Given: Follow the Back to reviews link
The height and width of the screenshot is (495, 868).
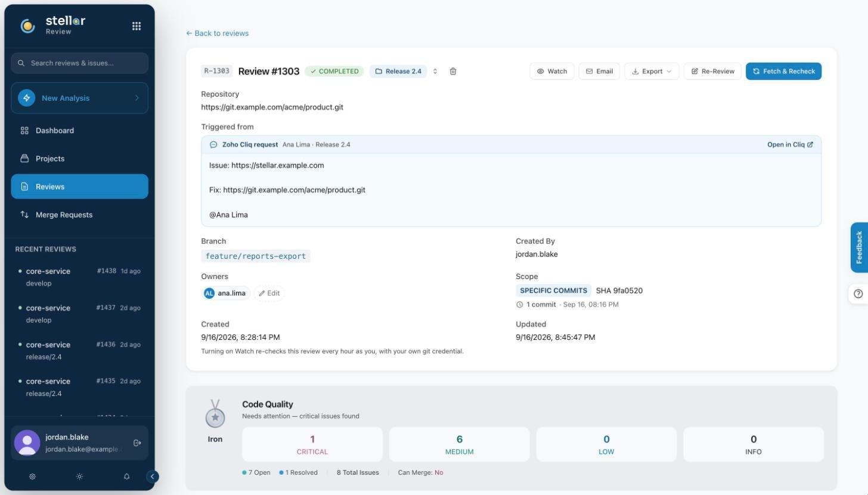Looking at the screenshot, I should [x=217, y=33].
